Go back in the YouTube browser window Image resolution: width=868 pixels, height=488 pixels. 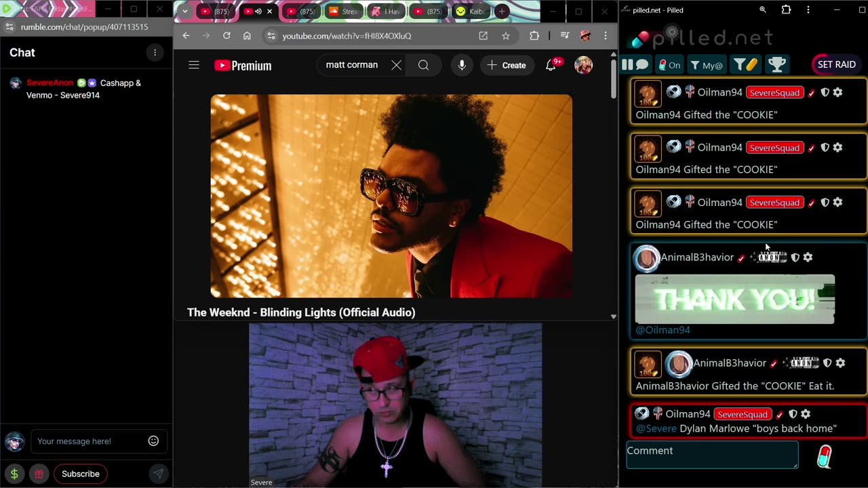point(186,36)
